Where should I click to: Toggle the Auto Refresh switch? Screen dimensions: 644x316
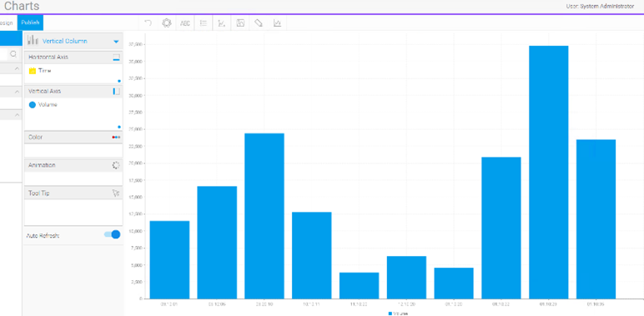112,234
